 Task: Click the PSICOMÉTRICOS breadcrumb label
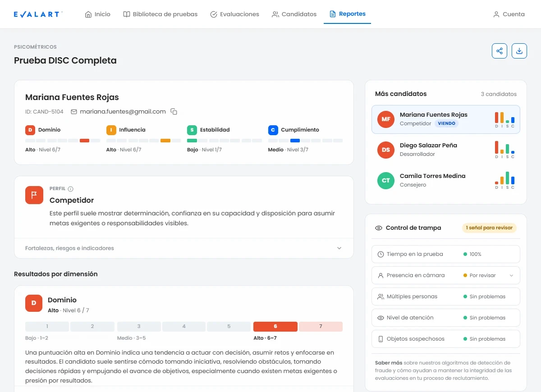click(35, 47)
